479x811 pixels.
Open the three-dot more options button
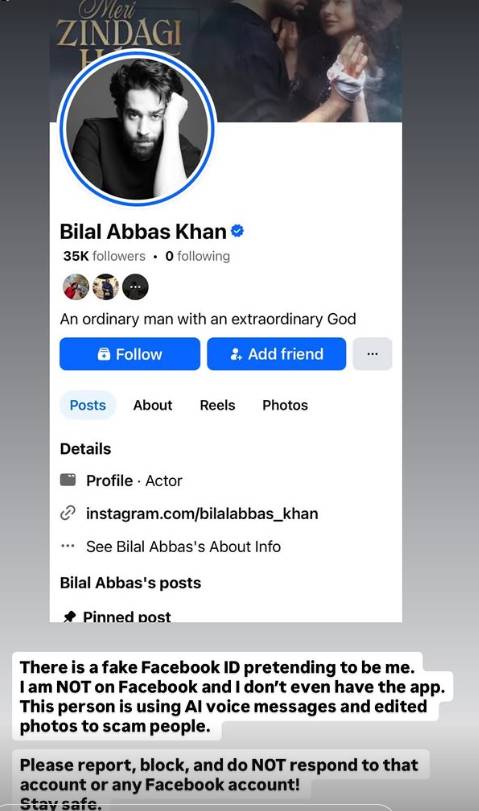coord(372,354)
